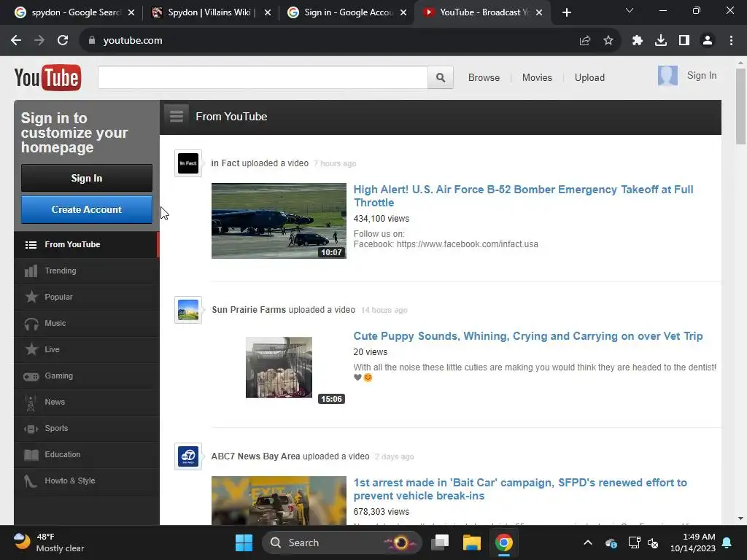This screenshot has height=560, width=747.
Task: Open the Cute Puppy Sounds video title
Action: tap(528, 336)
